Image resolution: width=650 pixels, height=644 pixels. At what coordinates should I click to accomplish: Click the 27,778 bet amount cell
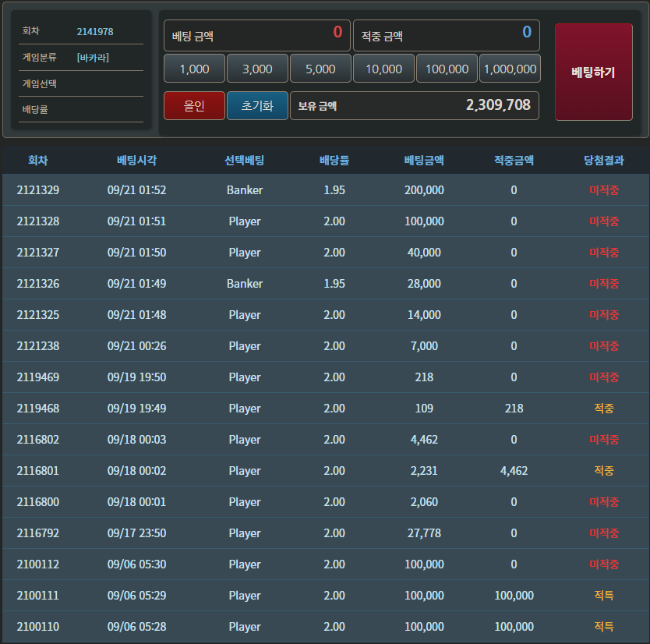[x=424, y=533]
